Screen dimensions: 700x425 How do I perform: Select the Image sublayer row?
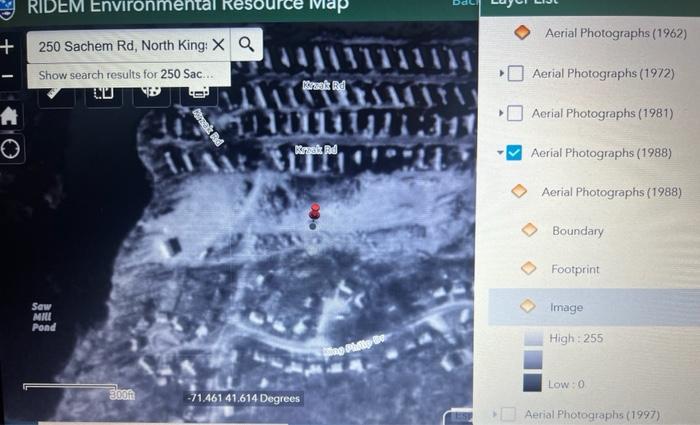594,307
